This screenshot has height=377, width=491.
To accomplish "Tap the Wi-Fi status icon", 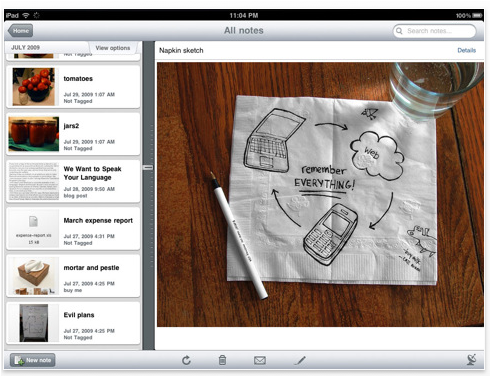I will pos(25,15).
